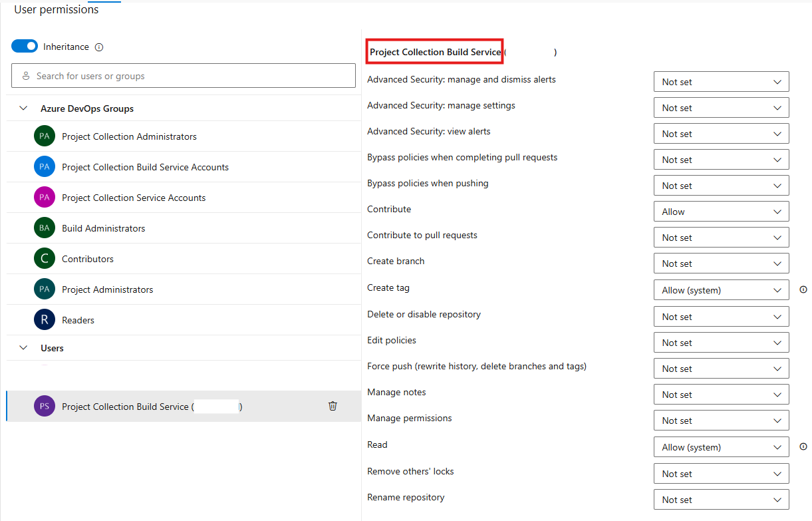The width and height of the screenshot is (812, 521).
Task: Open the Force push permission dropdown
Action: pyautogui.click(x=722, y=369)
